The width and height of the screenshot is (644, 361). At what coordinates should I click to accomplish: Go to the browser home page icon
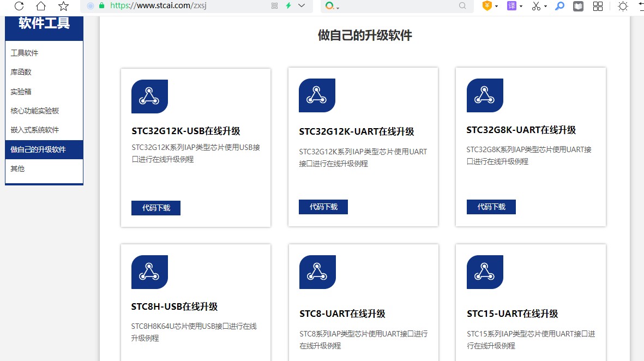tap(41, 6)
